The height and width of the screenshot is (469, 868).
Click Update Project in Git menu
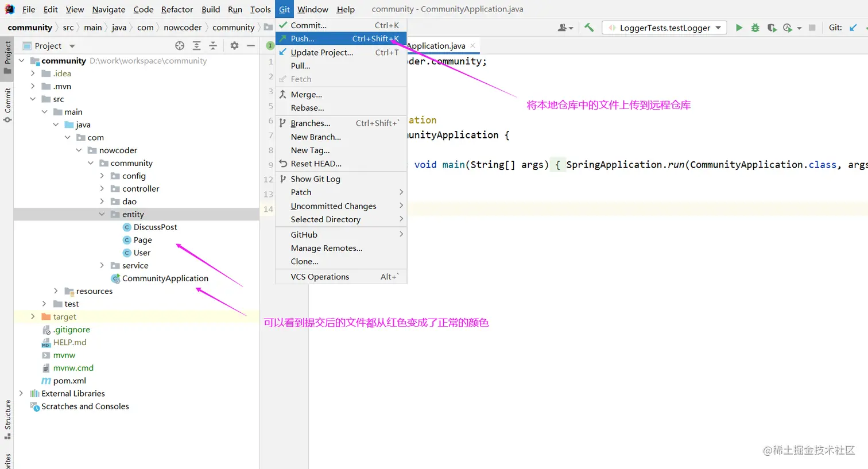(x=341, y=52)
